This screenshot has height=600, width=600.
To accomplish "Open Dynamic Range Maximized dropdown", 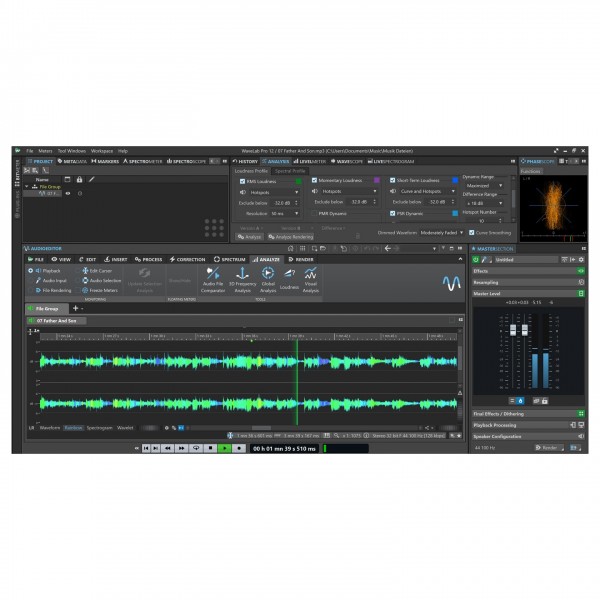I will 484,186.
